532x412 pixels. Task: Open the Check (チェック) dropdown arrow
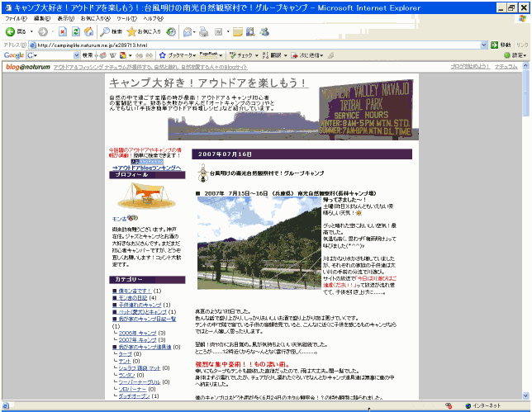(x=256, y=55)
